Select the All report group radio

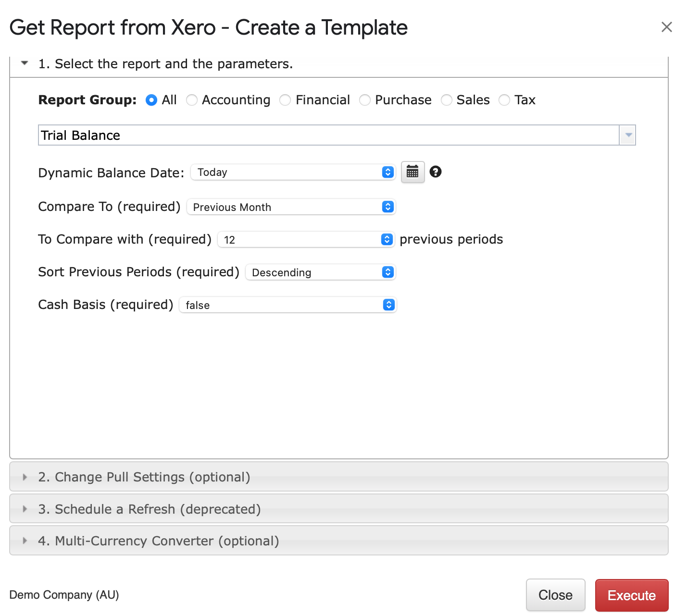pos(151,100)
